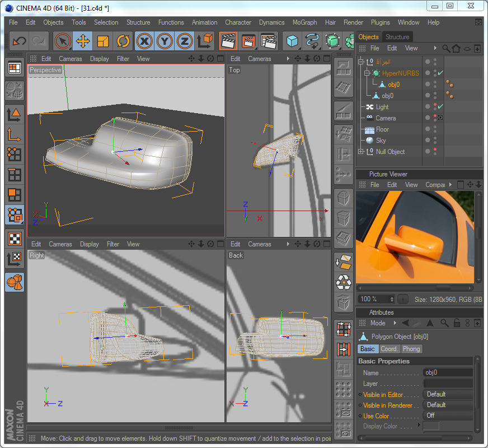
Task: Toggle the Sky object's visibility dots
Action: [435, 141]
